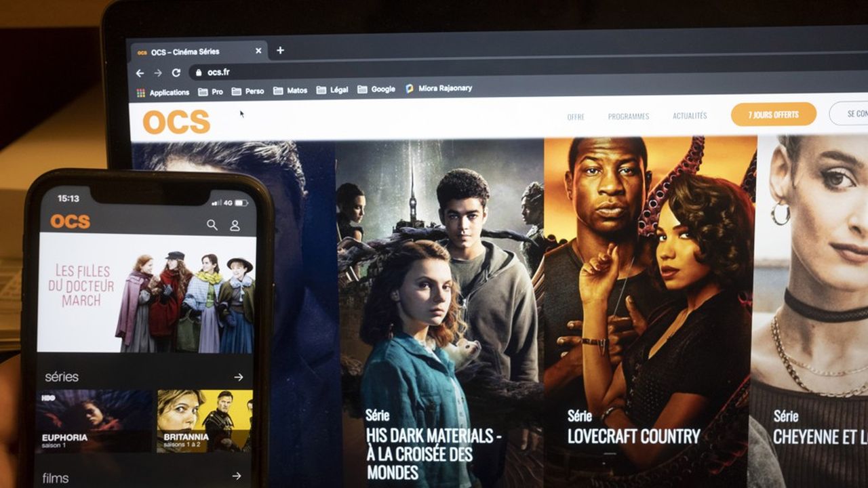Click the browser back arrow
The width and height of the screenshot is (868, 488).
click(140, 73)
